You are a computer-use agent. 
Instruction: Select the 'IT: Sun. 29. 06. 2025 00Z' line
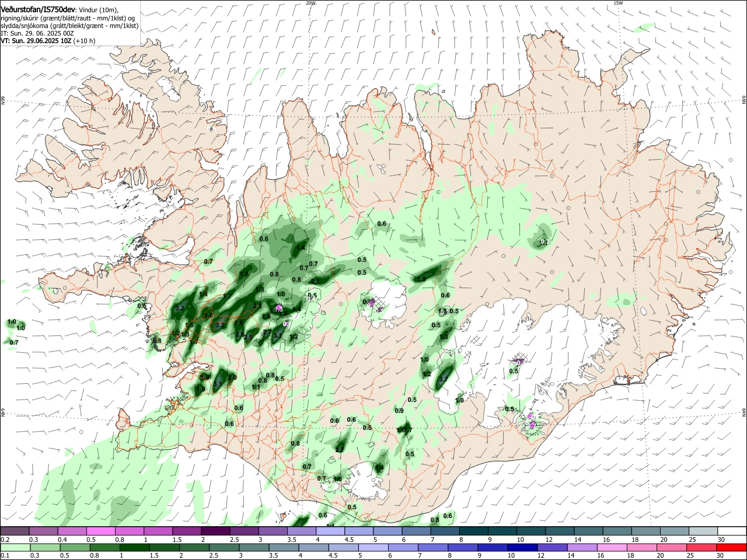point(37,33)
